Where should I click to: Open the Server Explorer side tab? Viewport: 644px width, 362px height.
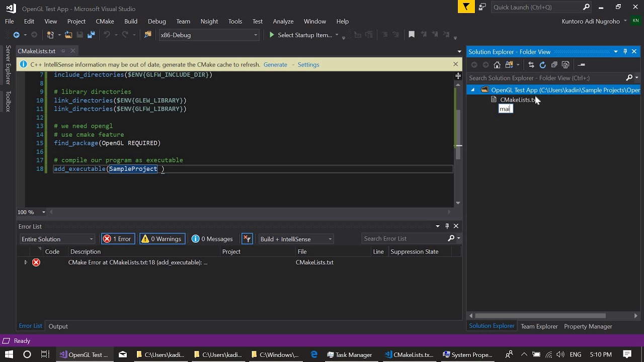(x=8, y=65)
